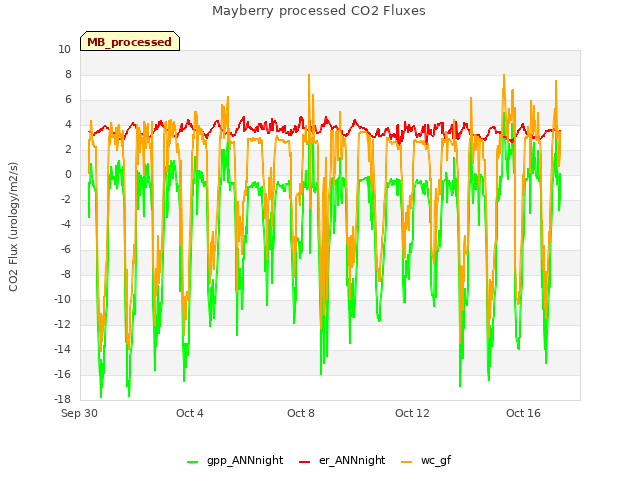Viewport: 640px width, 480px height.
Task: Click the Oct 8 x-axis label
Action: (x=301, y=413)
